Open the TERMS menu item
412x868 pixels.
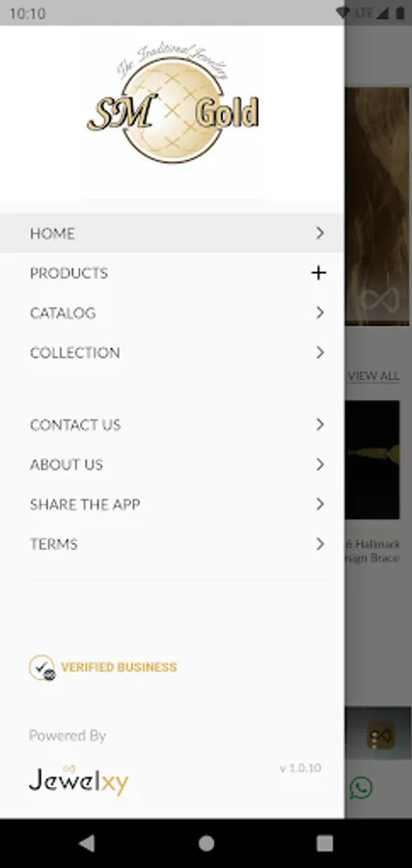[172, 544]
